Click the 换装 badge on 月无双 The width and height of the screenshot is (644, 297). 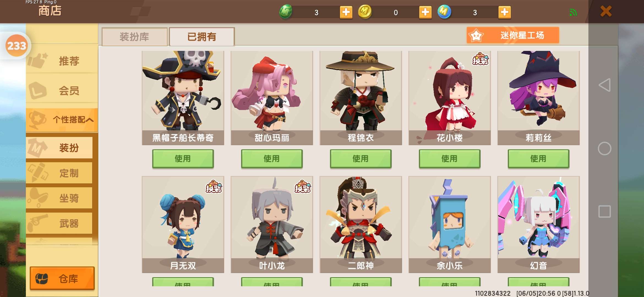[214, 187]
